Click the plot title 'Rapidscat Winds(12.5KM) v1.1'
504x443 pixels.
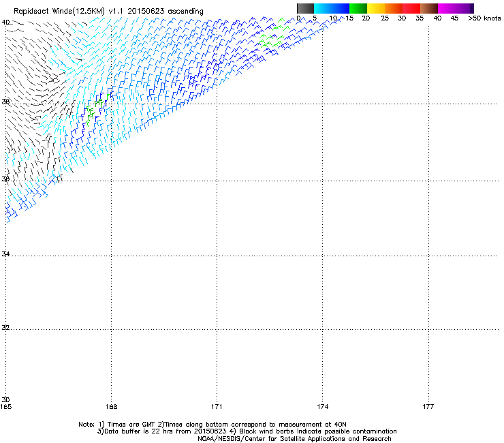click(69, 12)
